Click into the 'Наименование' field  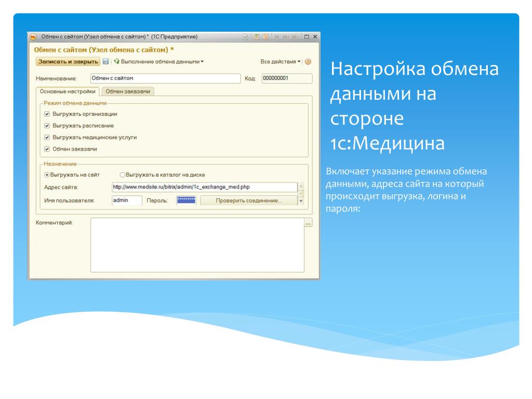point(166,78)
